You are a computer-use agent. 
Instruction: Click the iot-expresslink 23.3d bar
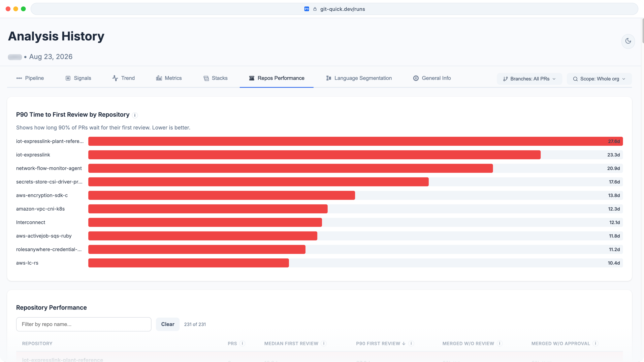point(314,155)
